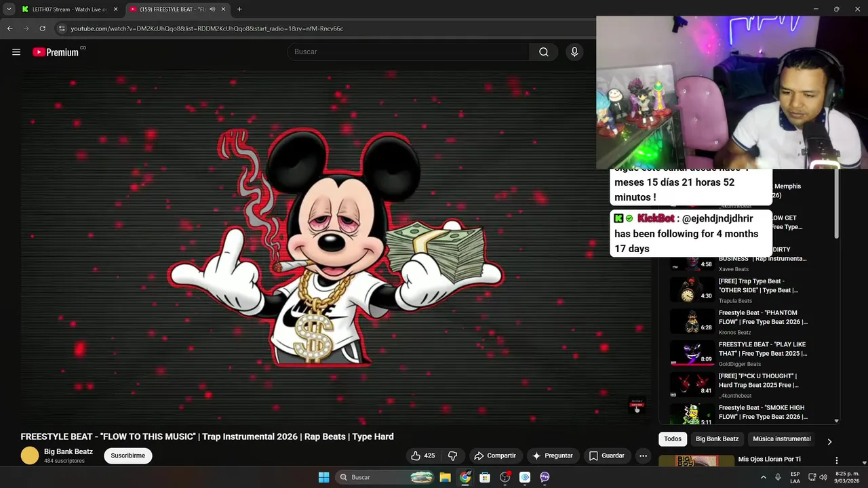Image resolution: width=868 pixels, height=488 pixels.
Task: Open Mis Ojos Lloran Por Ti video
Action: (769, 460)
